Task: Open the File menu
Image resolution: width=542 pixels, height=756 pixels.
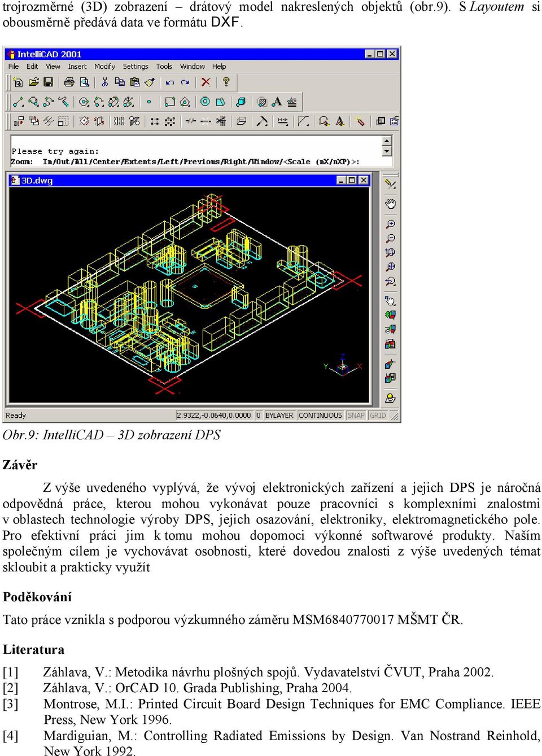Action: coord(14,67)
